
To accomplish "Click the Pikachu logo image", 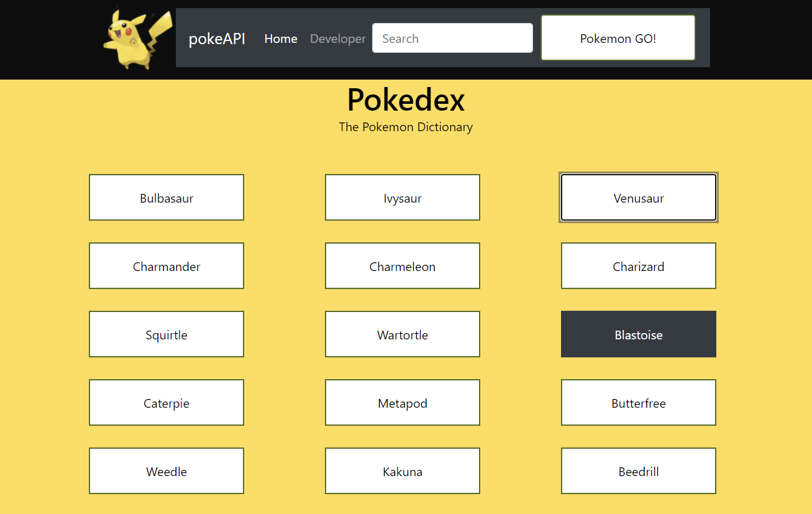I will pyautogui.click(x=138, y=38).
